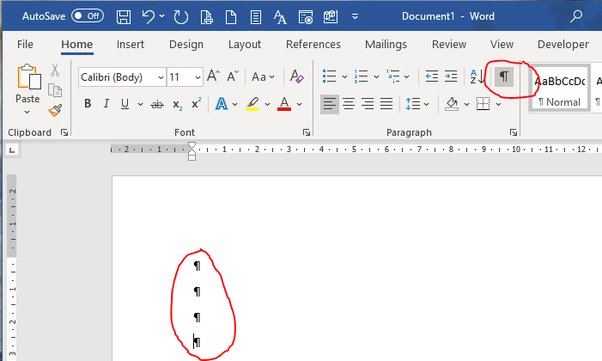
Task: Decrease indent icon
Action: click(x=432, y=76)
